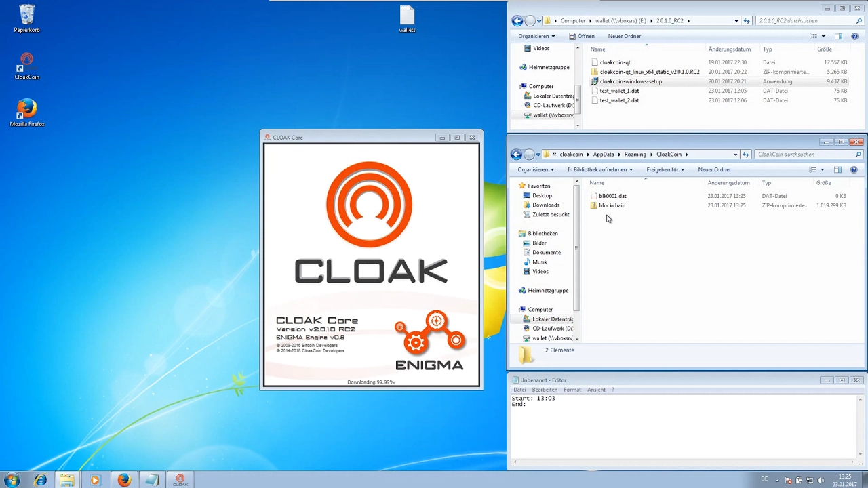868x488 pixels.
Task: Open the address history dropdown of the 2.0.1.0_RC2 window
Action: (x=736, y=21)
